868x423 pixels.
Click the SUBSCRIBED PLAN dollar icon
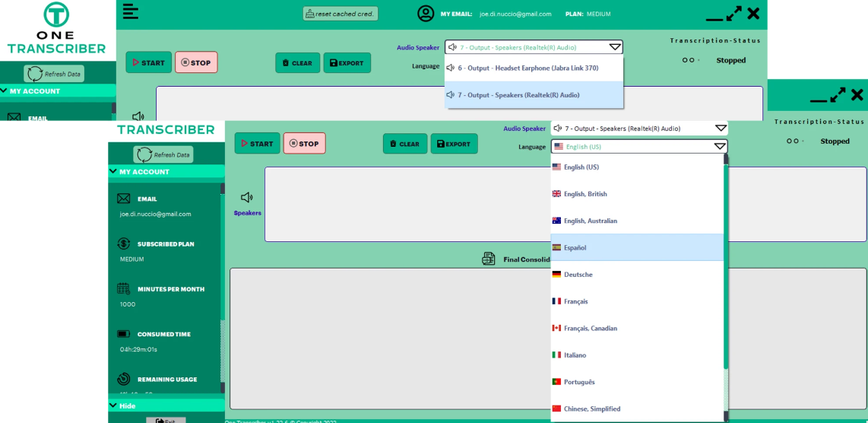tap(123, 244)
